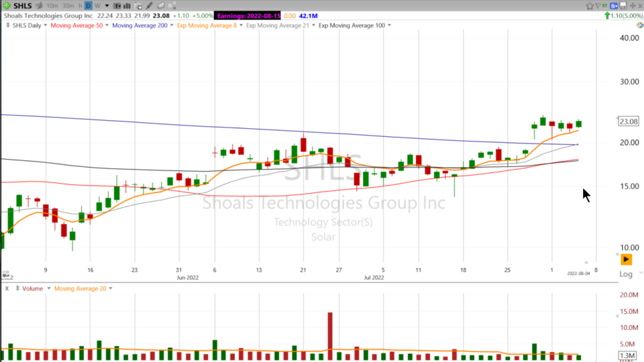644x362 pixels.
Task: Click the star favorite icon
Action: coord(590,6)
